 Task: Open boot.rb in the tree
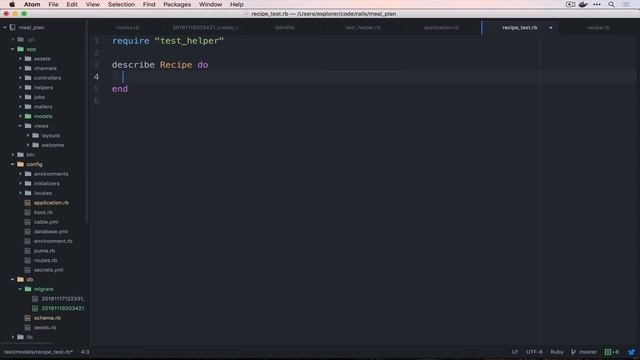point(43,212)
